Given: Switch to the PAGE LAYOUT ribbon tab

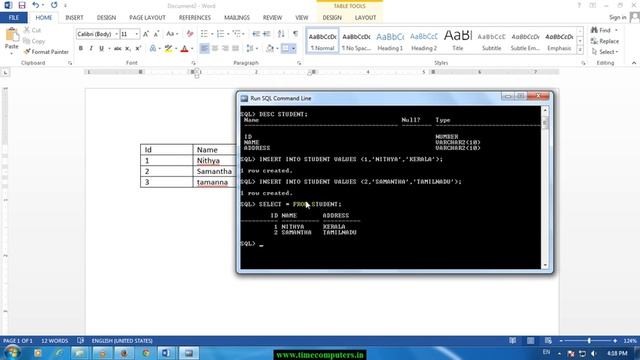Looking at the screenshot, I should (x=147, y=18).
